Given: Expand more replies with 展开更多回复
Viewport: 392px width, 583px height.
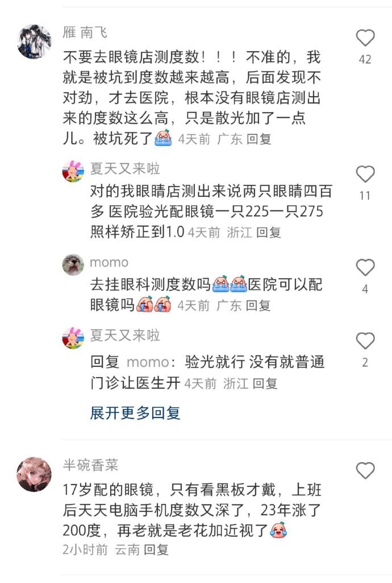Looking at the screenshot, I should 135,413.
